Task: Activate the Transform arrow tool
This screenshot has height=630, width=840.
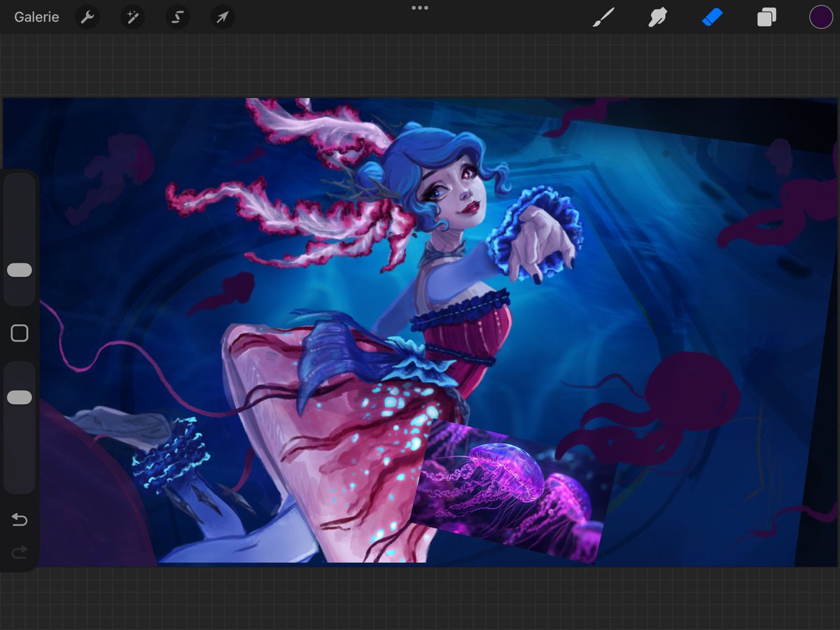Action: pyautogui.click(x=222, y=17)
